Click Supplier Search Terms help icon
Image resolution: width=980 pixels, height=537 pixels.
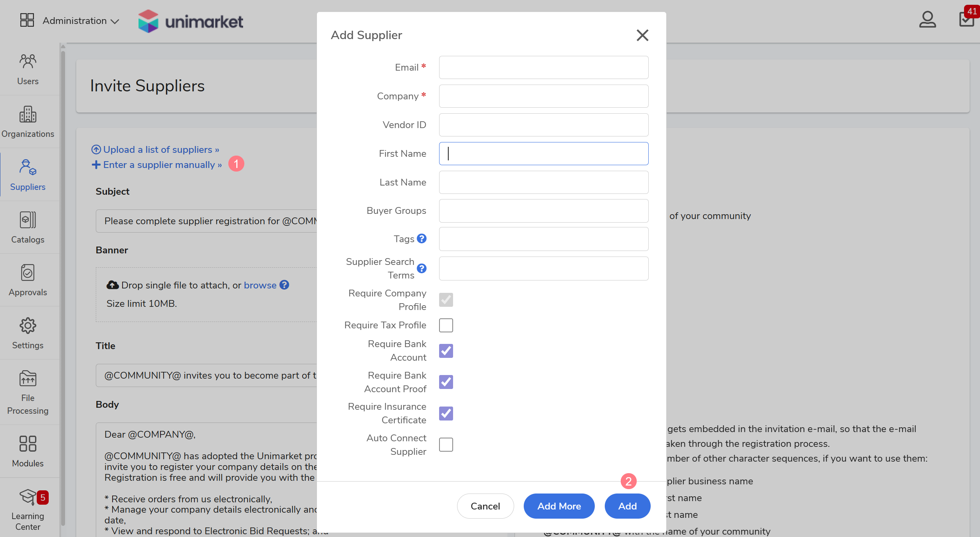pyautogui.click(x=422, y=268)
